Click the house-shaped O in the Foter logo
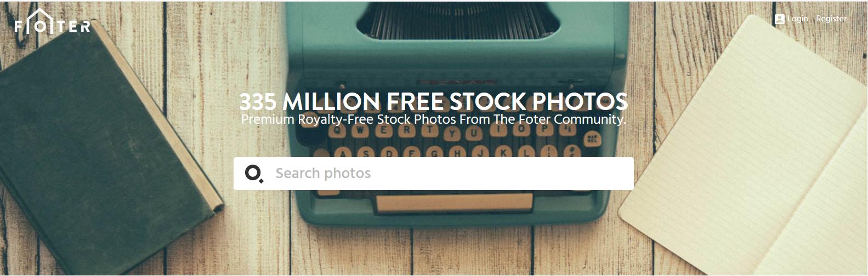Image resolution: width=868 pixels, height=276 pixels. (x=39, y=22)
